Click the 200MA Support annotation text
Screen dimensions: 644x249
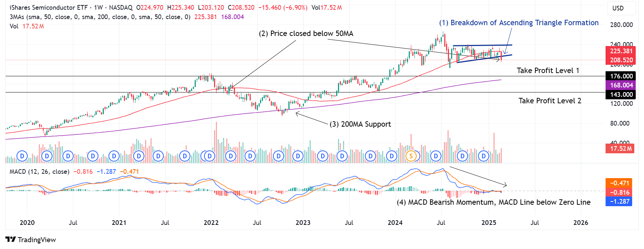click(x=360, y=124)
